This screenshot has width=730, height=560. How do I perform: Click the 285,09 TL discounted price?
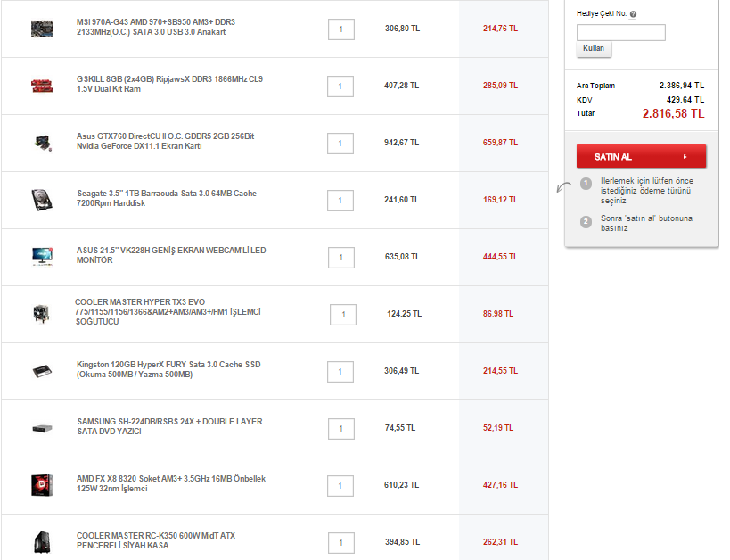[x=500, y=86]
